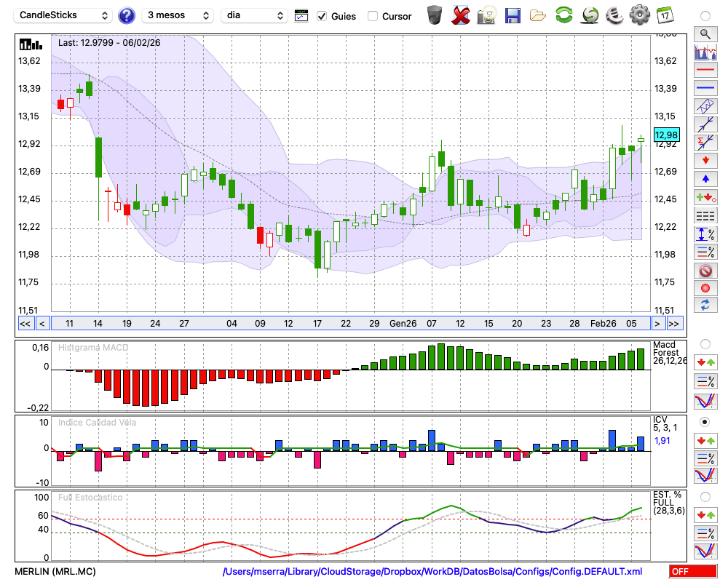Uncheck the Guies checkbox
Image resolution: width=728 pixels, height=582 pixels.
point(322,16)
